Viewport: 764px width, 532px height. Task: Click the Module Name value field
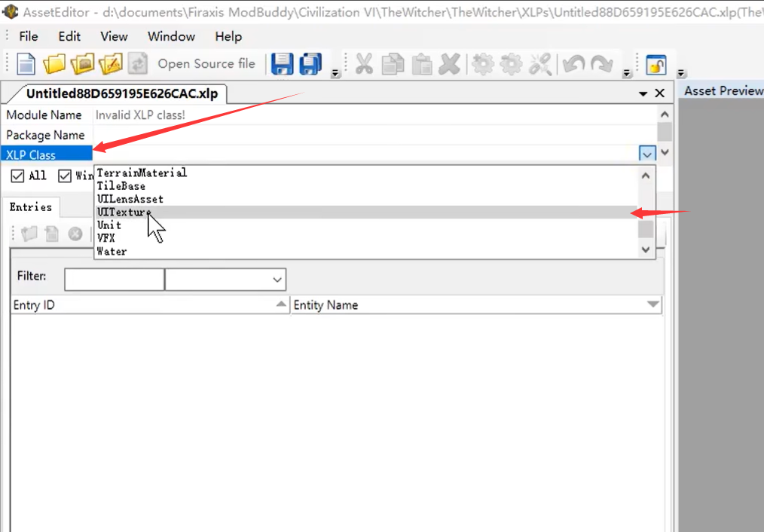(x=375, y=115)
